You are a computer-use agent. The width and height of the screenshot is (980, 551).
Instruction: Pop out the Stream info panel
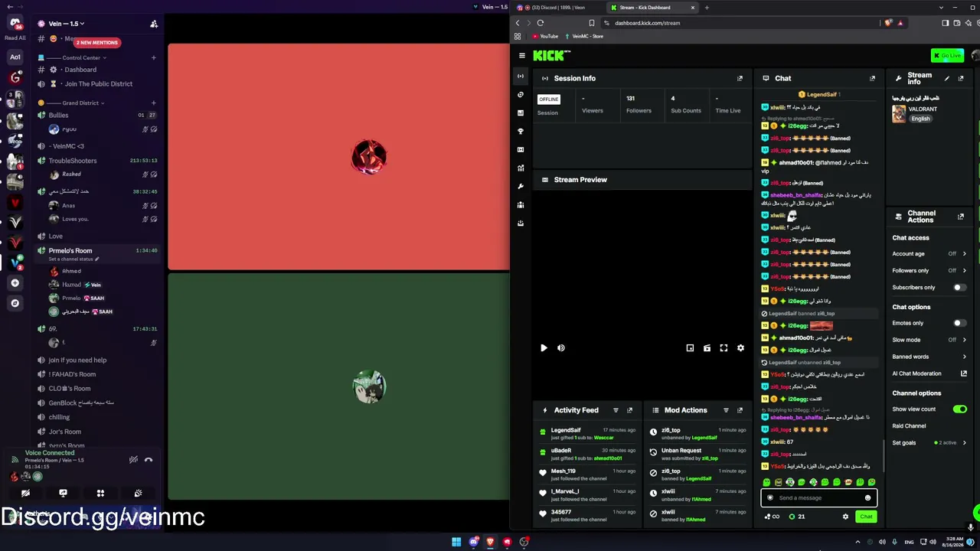coord(961,78)
